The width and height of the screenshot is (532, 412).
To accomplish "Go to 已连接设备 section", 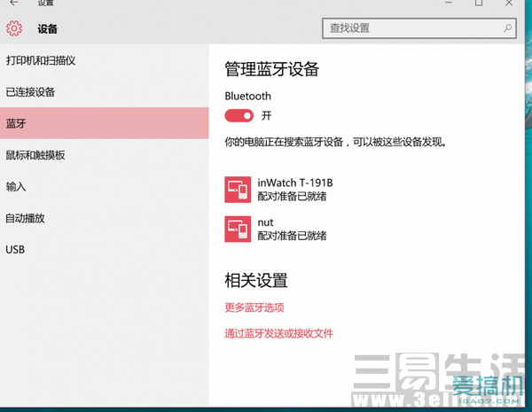I will pos(30,92).
